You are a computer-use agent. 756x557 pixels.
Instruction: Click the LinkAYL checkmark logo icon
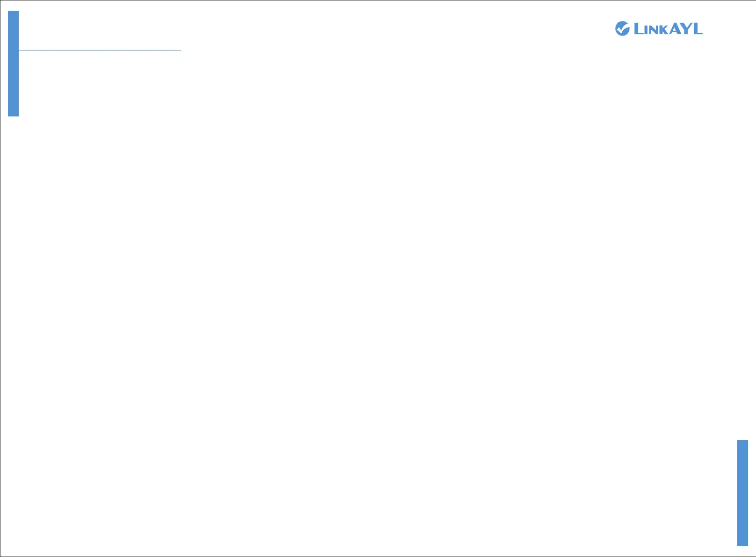622,29
